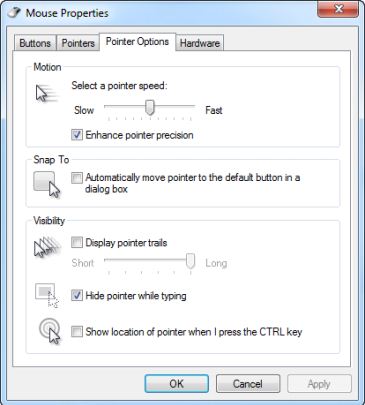Click the Cancel button
Viewport: 365px width, 405px height.
tap(248, 384)
